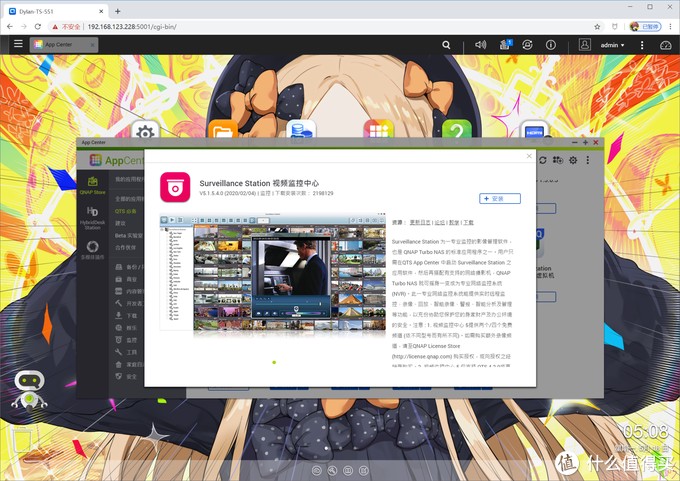
Task: Expand the admin user dropdown
Action: 612,45
